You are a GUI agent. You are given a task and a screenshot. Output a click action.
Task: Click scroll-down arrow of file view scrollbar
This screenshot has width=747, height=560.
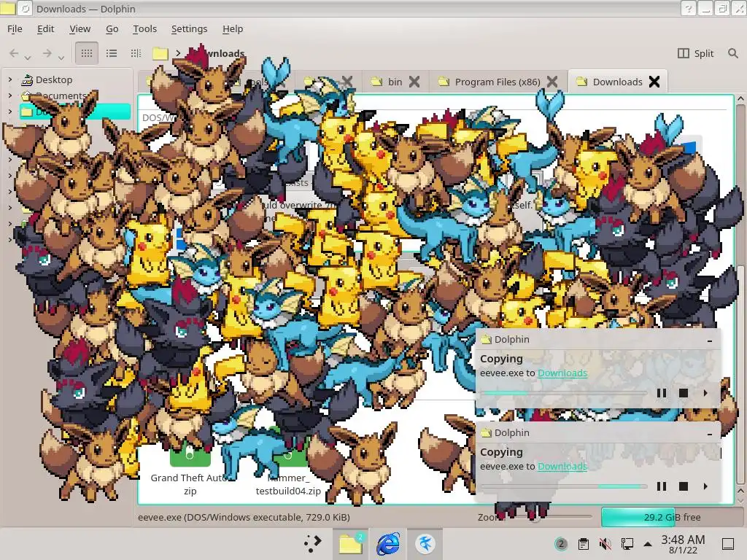tap(740, 500)
